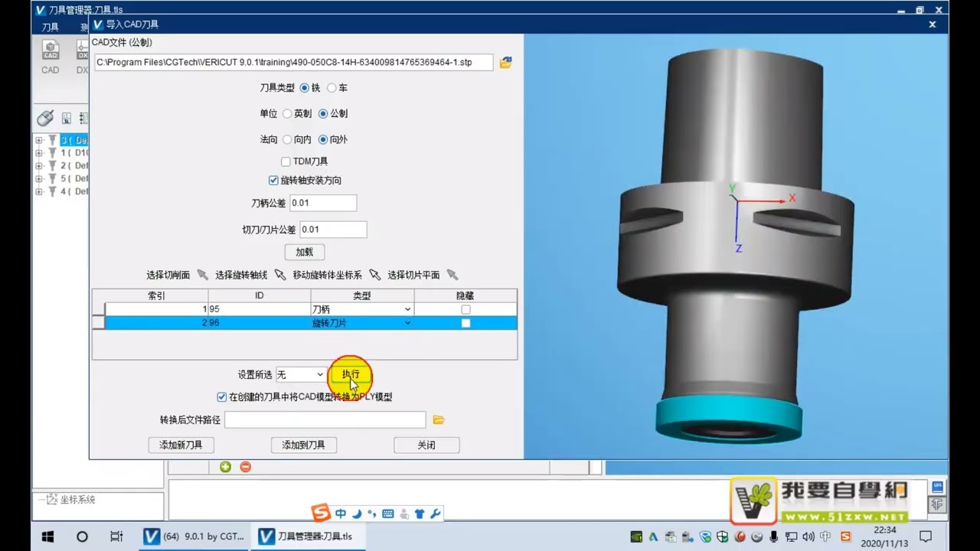
Task: Open the 设置所选 dropdown
Action: (300, 374)
